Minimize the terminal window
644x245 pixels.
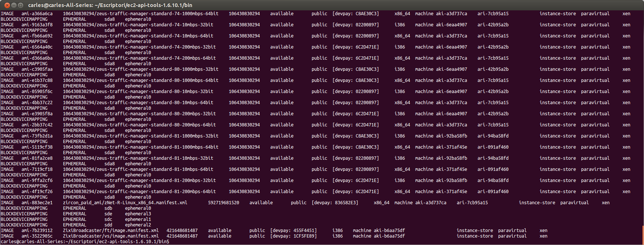14,5
